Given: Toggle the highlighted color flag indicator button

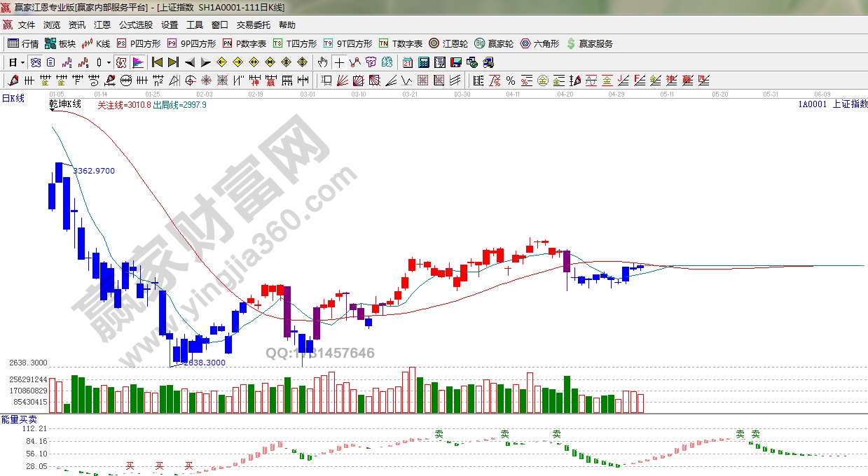Looking at the screenshot, I should coord(137,62).
